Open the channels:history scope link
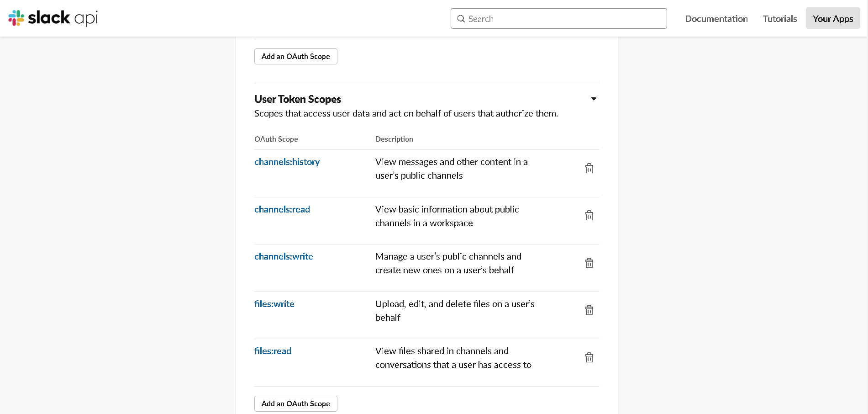 tap(287, 162)
